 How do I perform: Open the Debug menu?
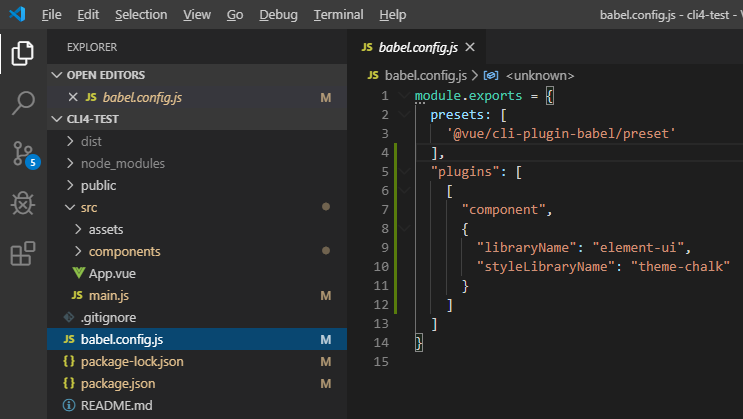tap(278, 15)
